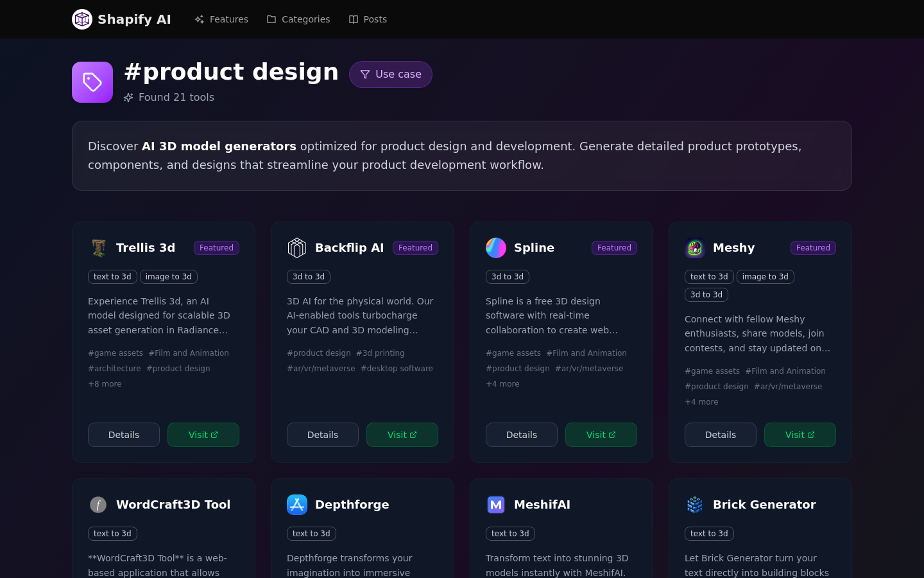Open the Categories menu
The height and width of the screenshot is (578, 924).
pos(298,19)
